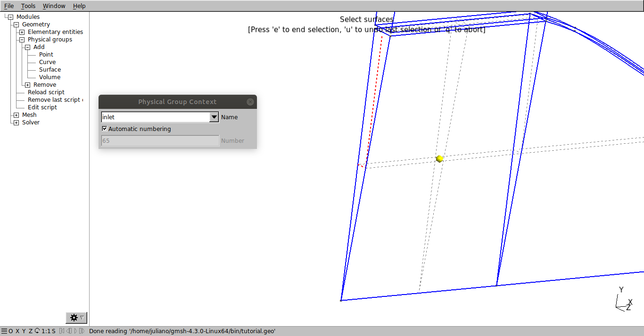Screen dimensions: 644x336
Task: Click the Physical groups label
Action: [50, 40]
